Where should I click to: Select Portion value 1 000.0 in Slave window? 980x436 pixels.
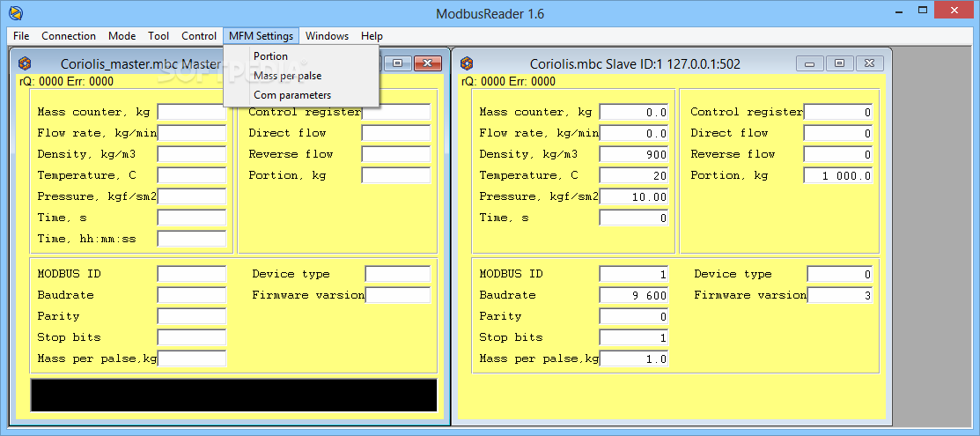838,176
